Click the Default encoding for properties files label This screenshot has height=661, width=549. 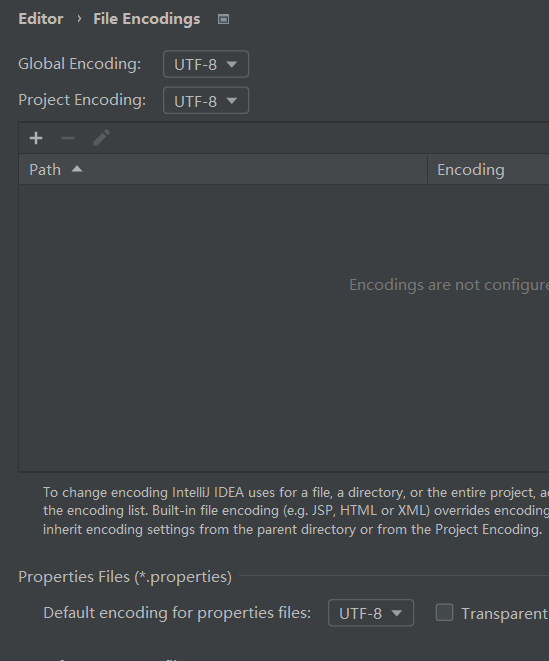coord(177,613)
